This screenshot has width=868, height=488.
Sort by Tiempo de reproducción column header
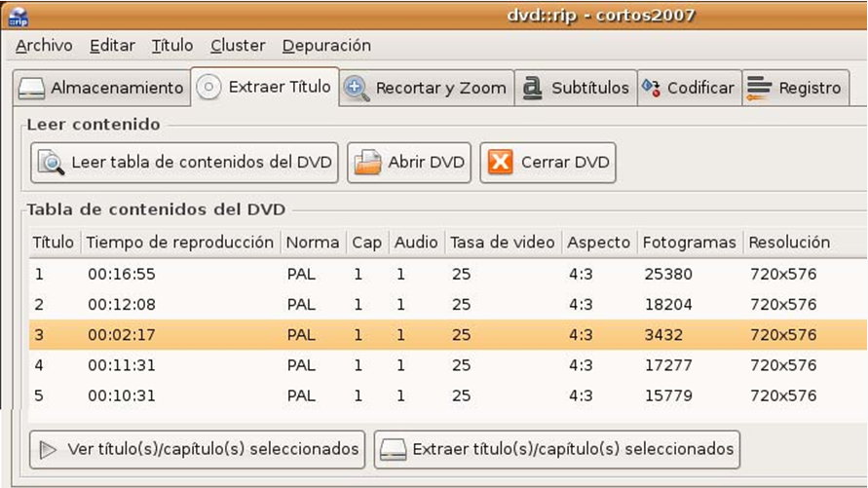coord(180,243)
